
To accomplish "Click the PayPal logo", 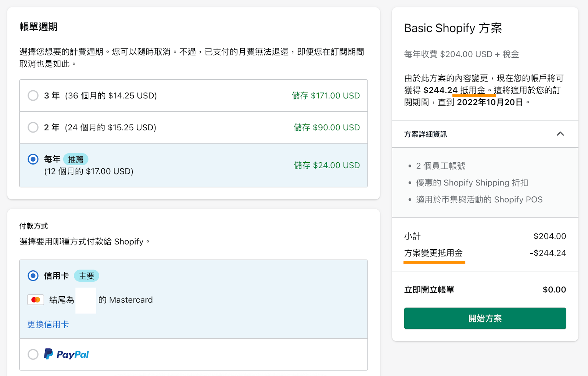I will click(67, 354).
